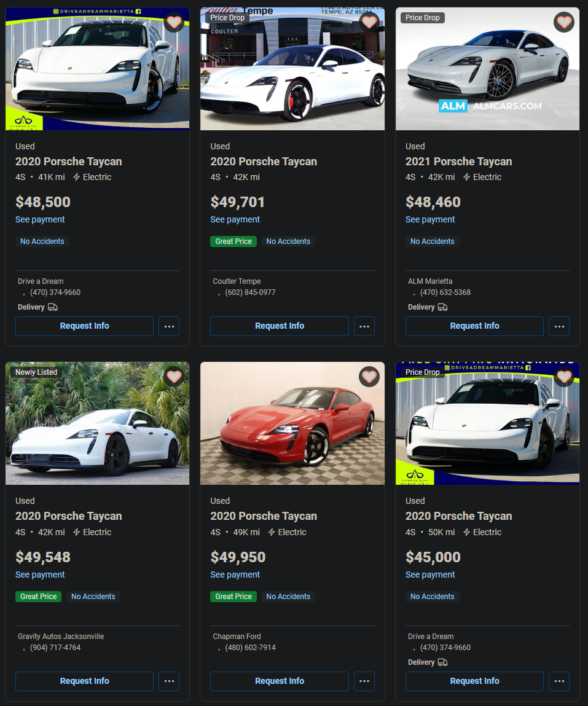Click the delivery truck icon under ALM Marietta
Image resolution: width=588 pixels, height=706 pixels.
[442, 307]
